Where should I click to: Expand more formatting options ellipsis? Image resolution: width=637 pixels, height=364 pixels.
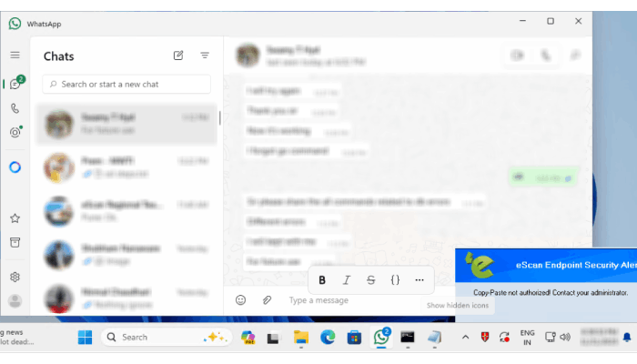coord(419,279)
